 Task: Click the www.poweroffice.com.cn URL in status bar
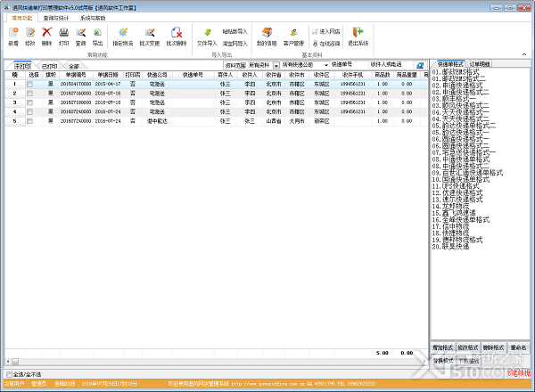click(x=267, y=384)
